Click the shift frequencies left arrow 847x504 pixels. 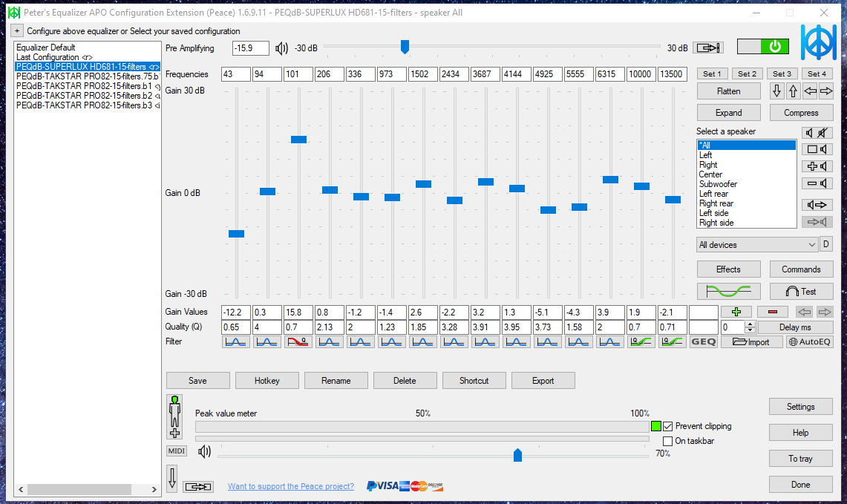tap(810, 91)
